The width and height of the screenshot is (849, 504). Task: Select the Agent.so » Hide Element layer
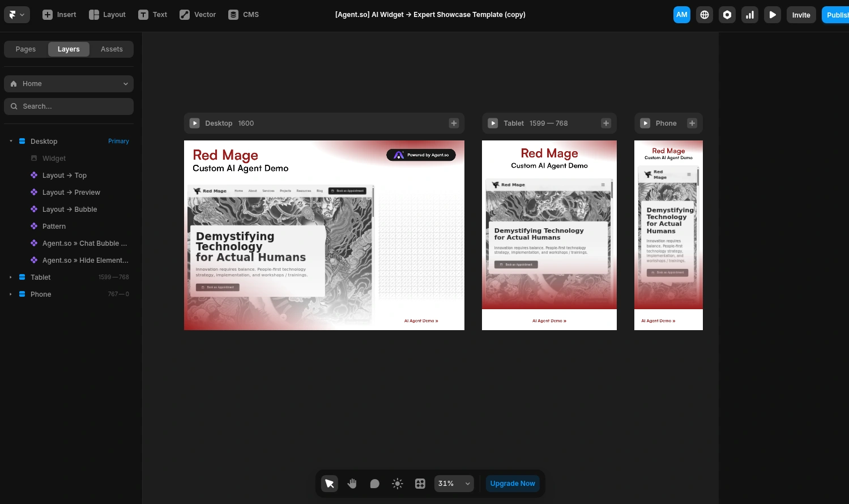69,260
